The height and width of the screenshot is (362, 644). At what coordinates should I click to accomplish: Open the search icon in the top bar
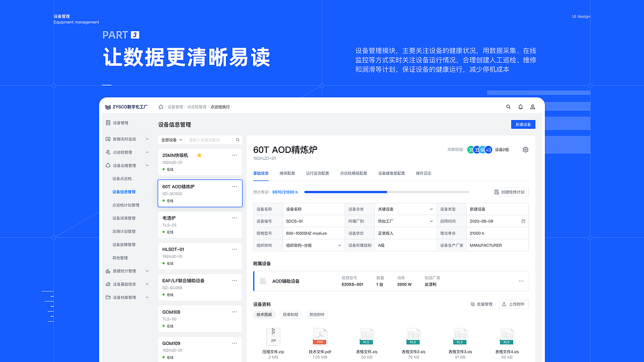(508, 107)
